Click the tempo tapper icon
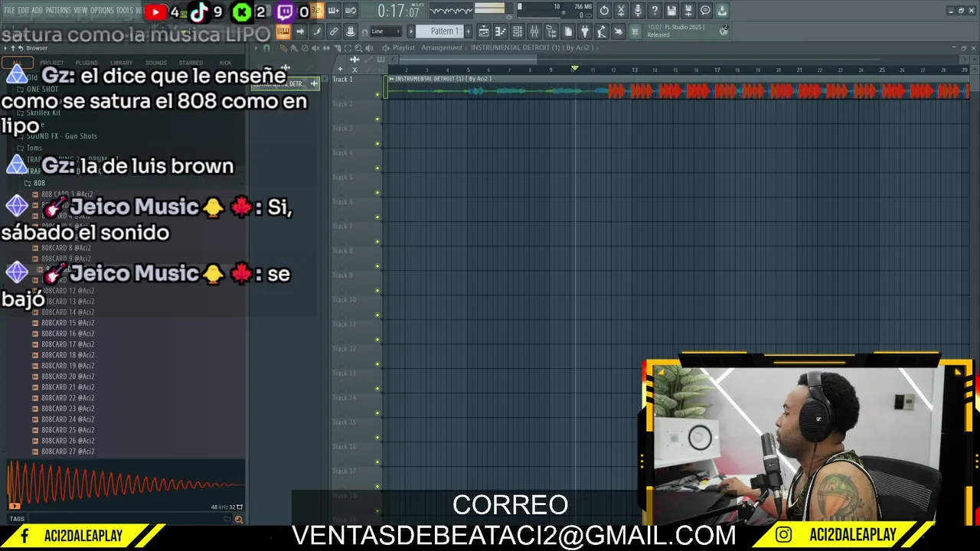 (x=602, y=31)
